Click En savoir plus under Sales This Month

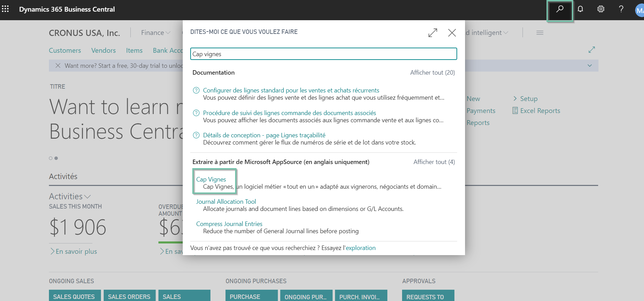pos(74,251)
